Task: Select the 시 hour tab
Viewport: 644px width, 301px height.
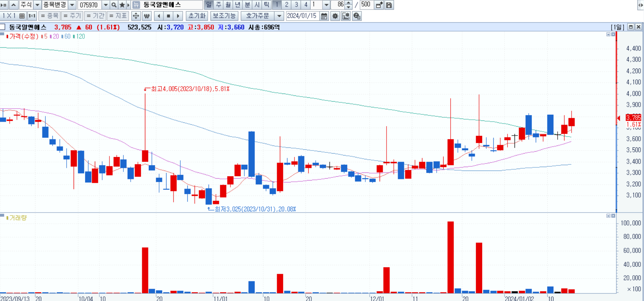Action: click(x=257, y=5)
